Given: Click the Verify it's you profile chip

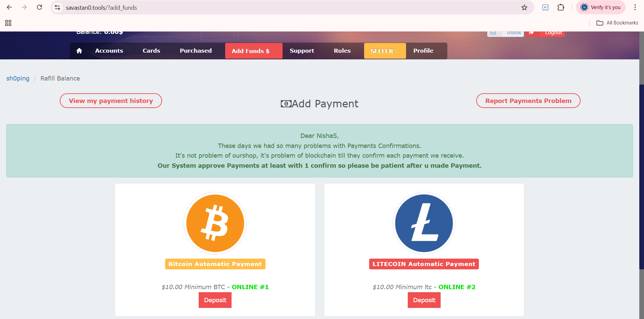Looking at the screenshot, I should pyautogui.click(x=601, y=7).
